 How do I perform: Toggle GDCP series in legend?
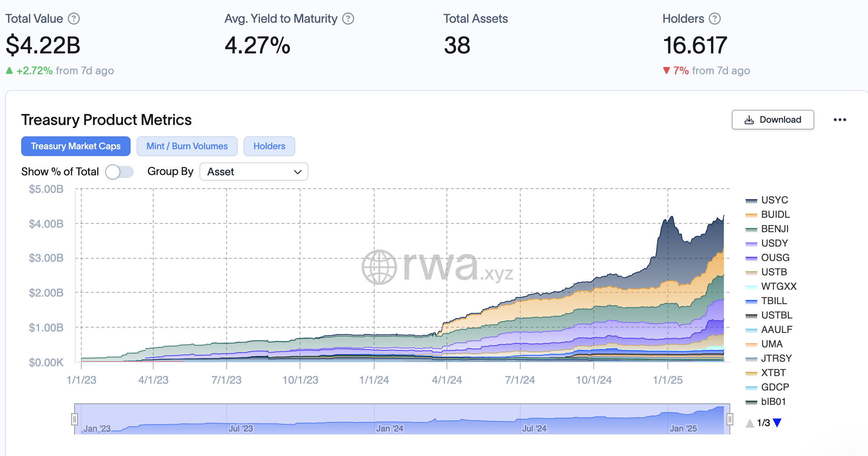coord(768,387)
